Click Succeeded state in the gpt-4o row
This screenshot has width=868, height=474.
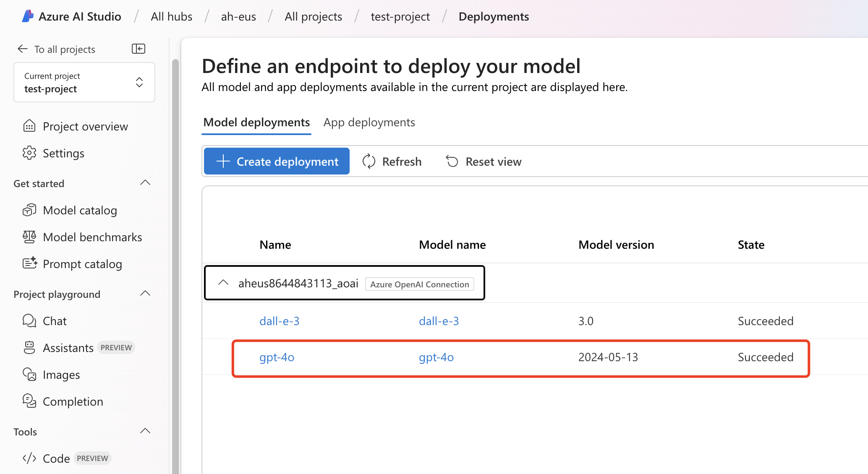pos(766,357)
